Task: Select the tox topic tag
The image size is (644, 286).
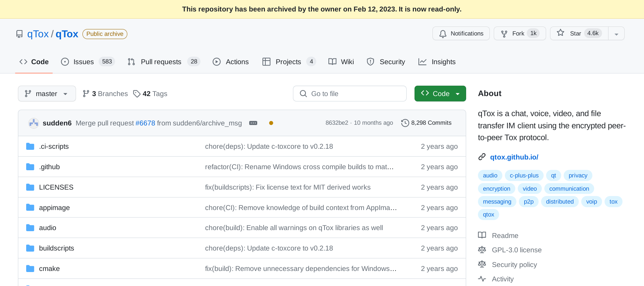Action: pyautogui.click(x=614, y=201)
